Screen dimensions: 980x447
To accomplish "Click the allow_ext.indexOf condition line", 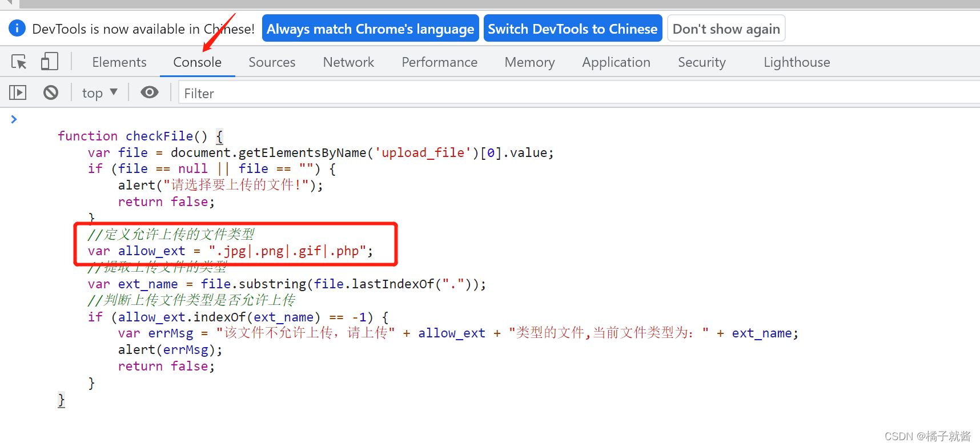I will tap(238, 317).
